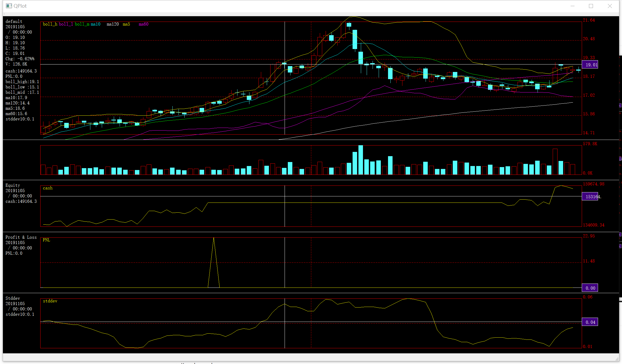The height and width of the screenshot is (364, 622).
Task: Click the stddev legend label
Action: point(50,301)
